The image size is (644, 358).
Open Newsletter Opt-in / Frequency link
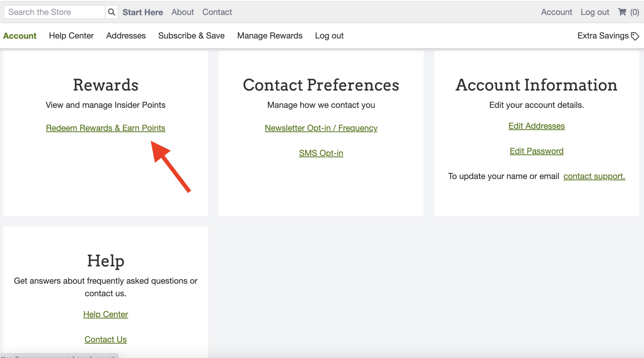[x=321, y=128]
